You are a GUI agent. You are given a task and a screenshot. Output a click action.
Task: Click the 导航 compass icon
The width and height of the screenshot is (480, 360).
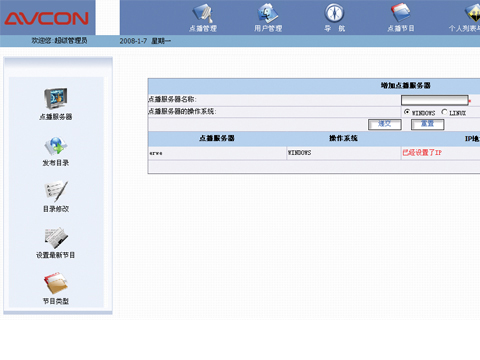334,13
